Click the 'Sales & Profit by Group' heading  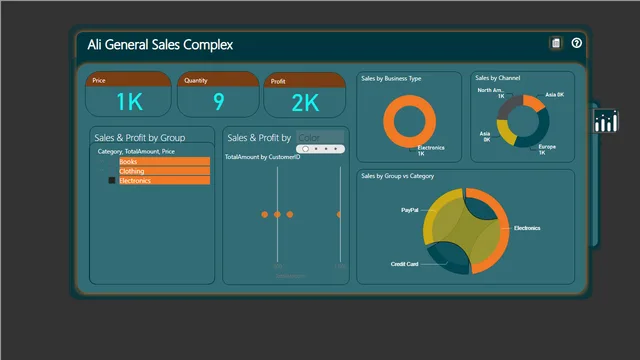[x=140, y=138]
